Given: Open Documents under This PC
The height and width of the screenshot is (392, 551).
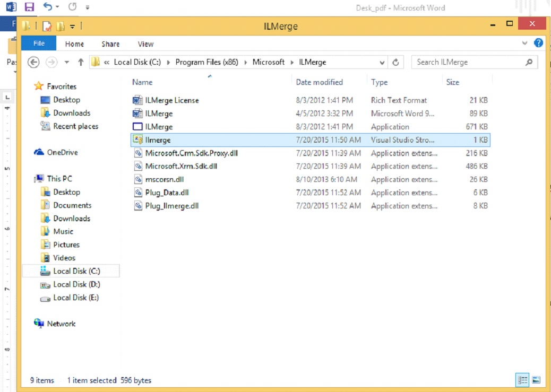Looking at the screenshot, I should 72,205.
